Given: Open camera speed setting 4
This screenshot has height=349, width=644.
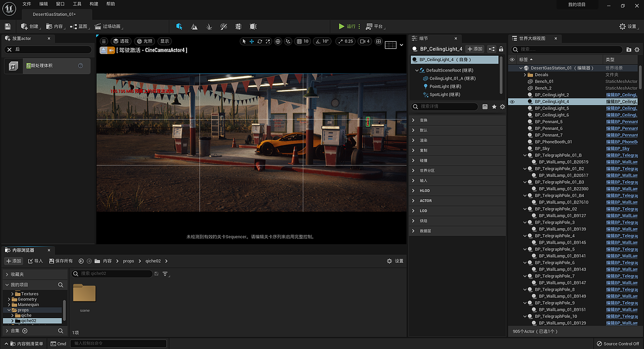Looking at the screenshot, I should 364,41.
